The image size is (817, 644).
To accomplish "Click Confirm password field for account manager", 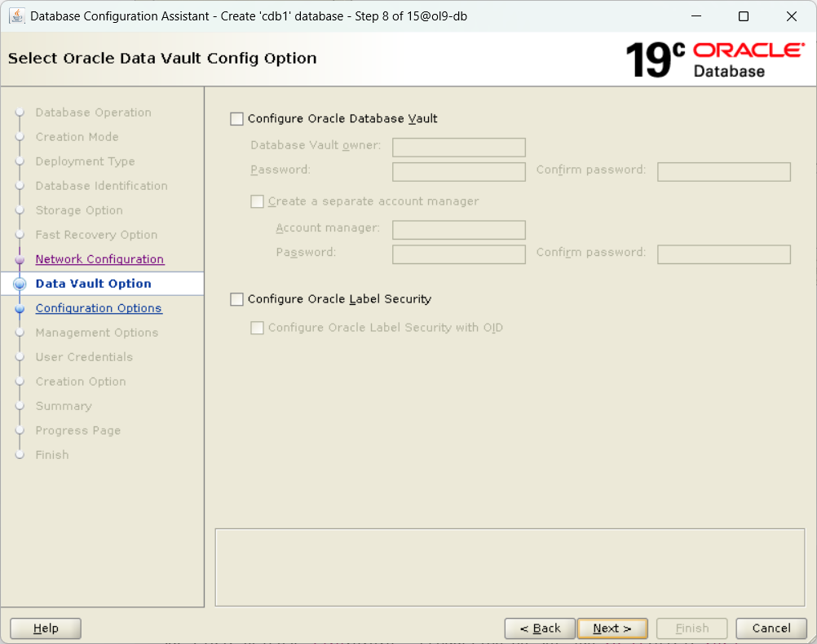I will coord(724,254).
